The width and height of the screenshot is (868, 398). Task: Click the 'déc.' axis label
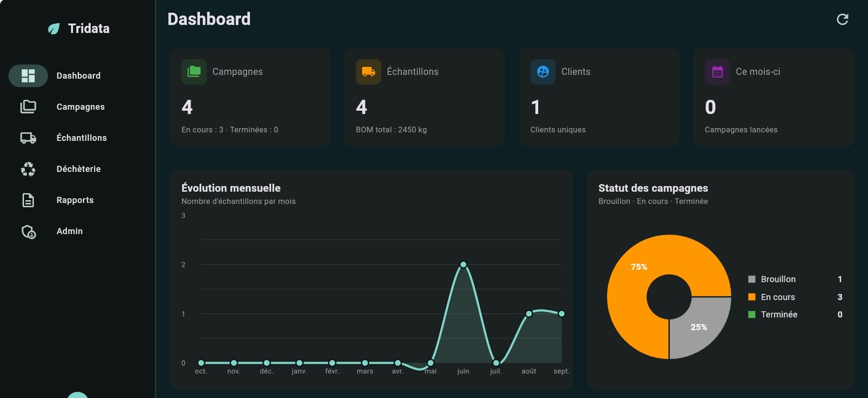pyautogui.click(x=266, y=371)
